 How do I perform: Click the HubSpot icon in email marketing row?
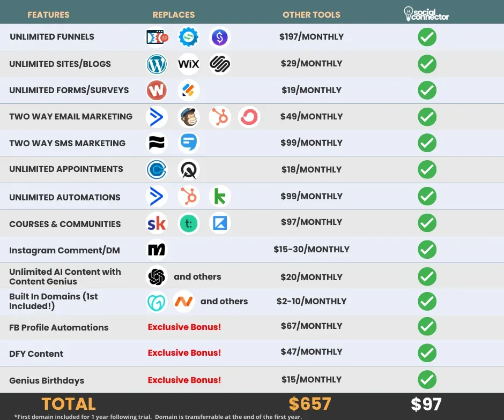click(220, 117)
